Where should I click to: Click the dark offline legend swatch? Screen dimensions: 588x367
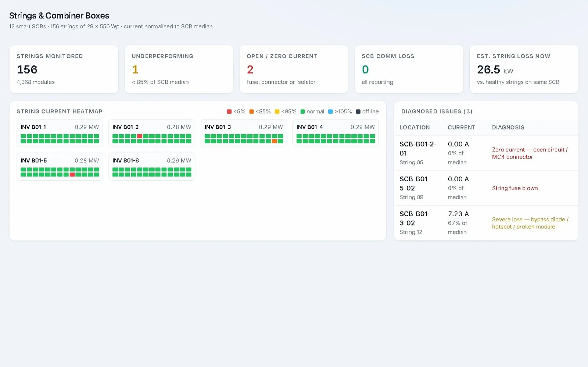(x=358, y=111)
